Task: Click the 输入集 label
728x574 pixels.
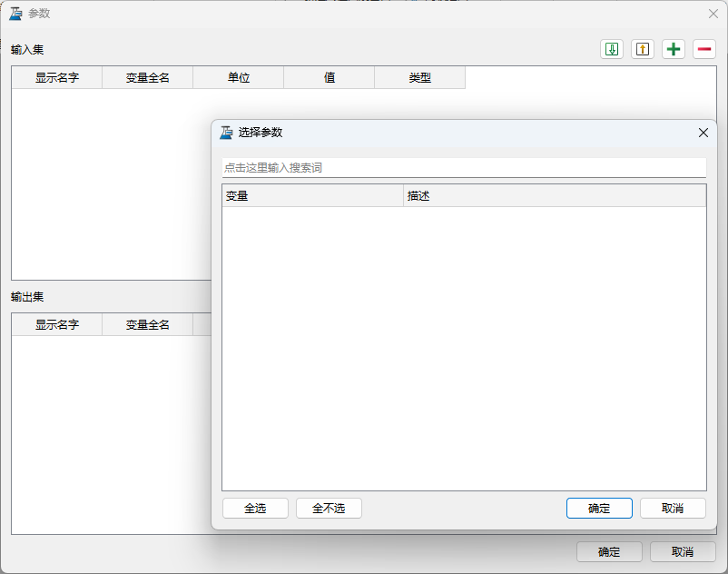Action: point(27,50)
